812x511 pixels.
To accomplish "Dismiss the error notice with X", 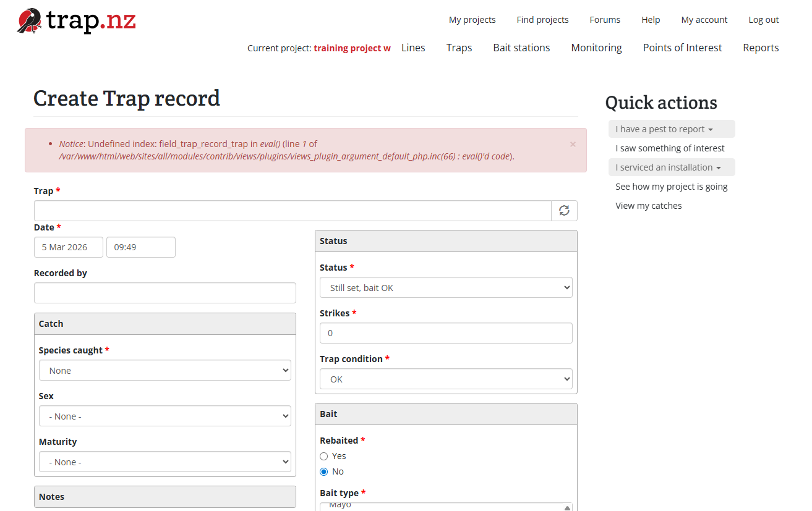I will click(572, 144).
